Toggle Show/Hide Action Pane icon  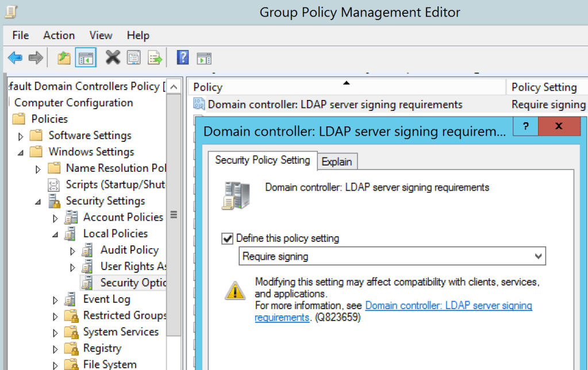point(204,57)
